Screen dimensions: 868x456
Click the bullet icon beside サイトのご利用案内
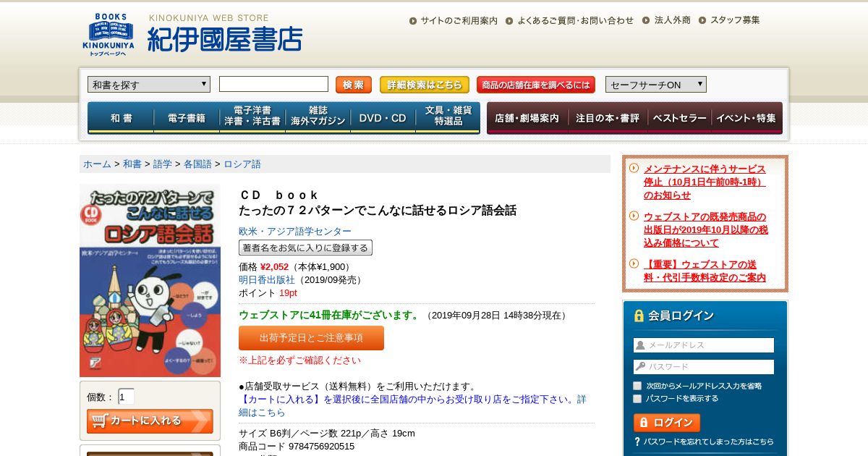tap(413, 21)
